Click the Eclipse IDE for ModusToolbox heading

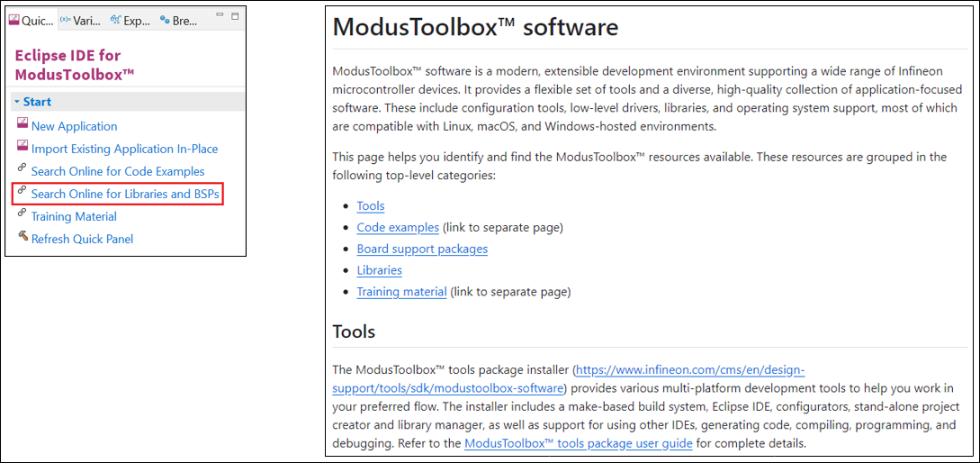[75, 65]
